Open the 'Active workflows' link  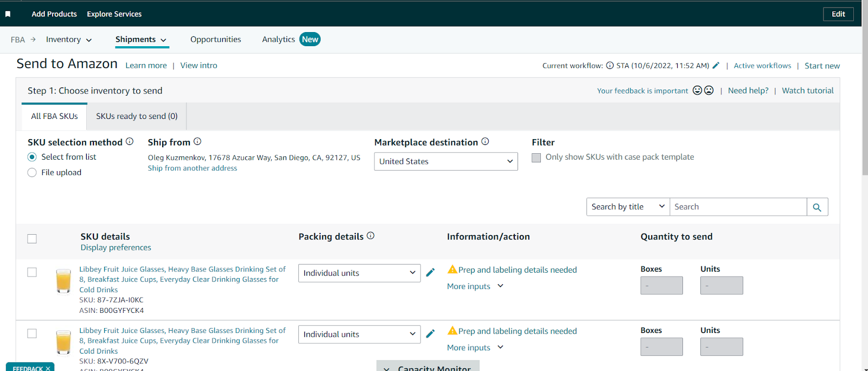762,66
